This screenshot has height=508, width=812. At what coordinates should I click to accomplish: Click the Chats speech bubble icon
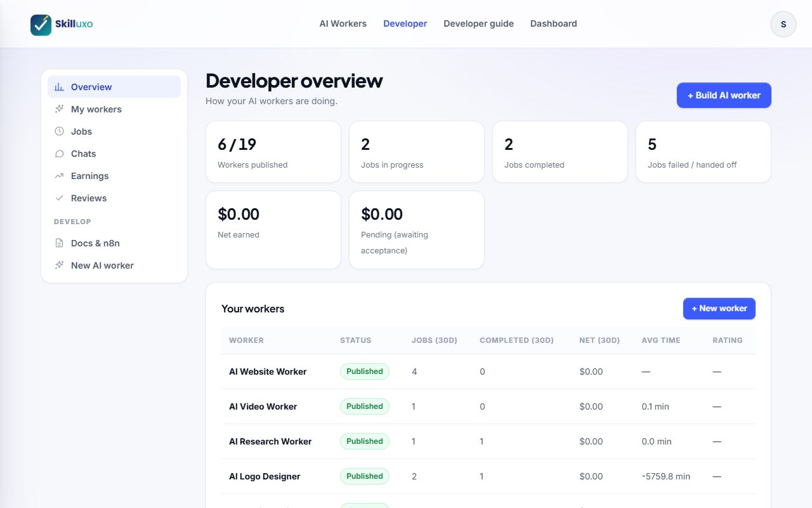[x=59, y=154]
